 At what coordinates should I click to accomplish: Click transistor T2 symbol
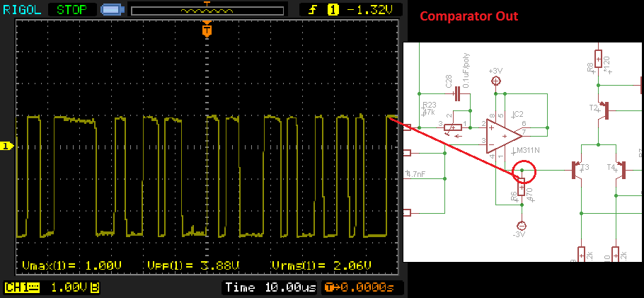tap(604, 111)
